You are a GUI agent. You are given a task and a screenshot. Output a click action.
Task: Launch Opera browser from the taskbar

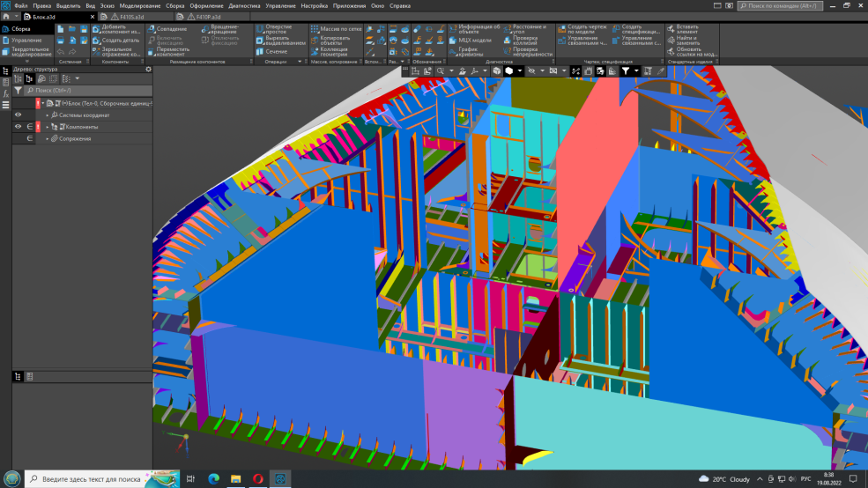coord(258,478)
